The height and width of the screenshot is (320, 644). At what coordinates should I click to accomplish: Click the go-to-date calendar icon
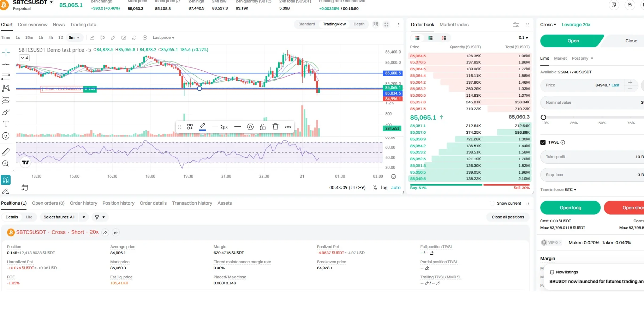25,188
